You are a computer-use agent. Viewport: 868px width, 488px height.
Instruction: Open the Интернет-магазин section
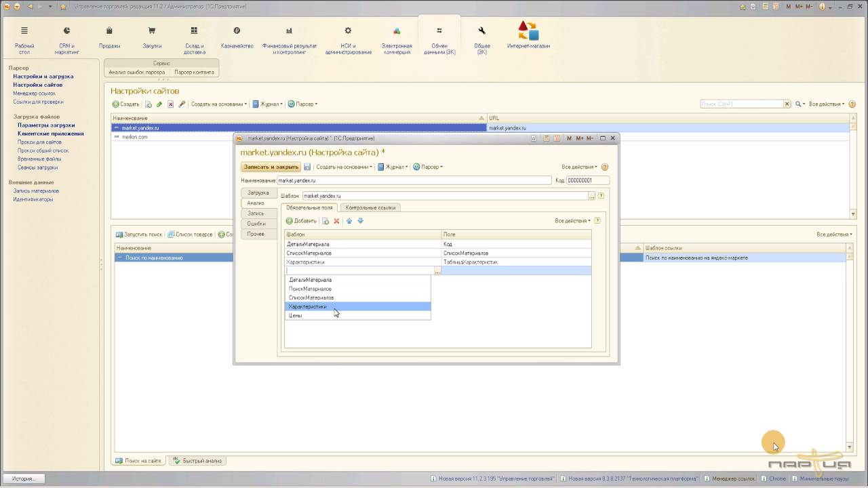[528, 35]
